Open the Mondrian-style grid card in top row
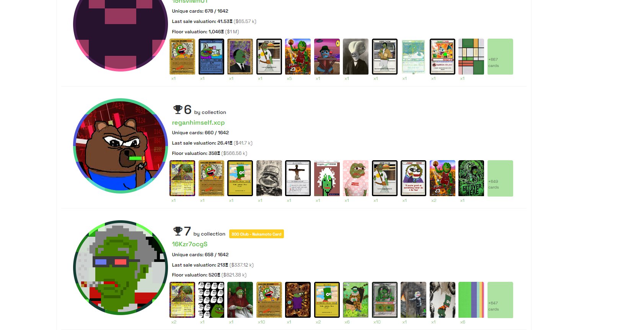 click(x=471, y=57)
